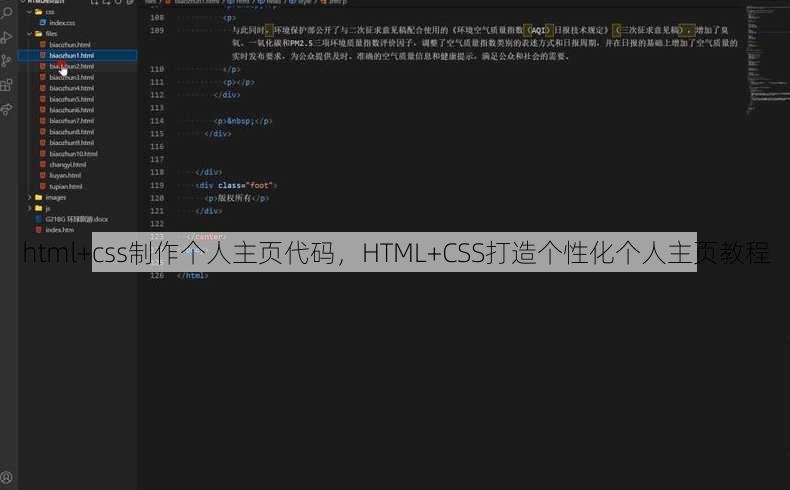Image resolution: width=790 pixels, height=490 pixels.
Task: Select the images folder name
Action: [x=56, y=197]
